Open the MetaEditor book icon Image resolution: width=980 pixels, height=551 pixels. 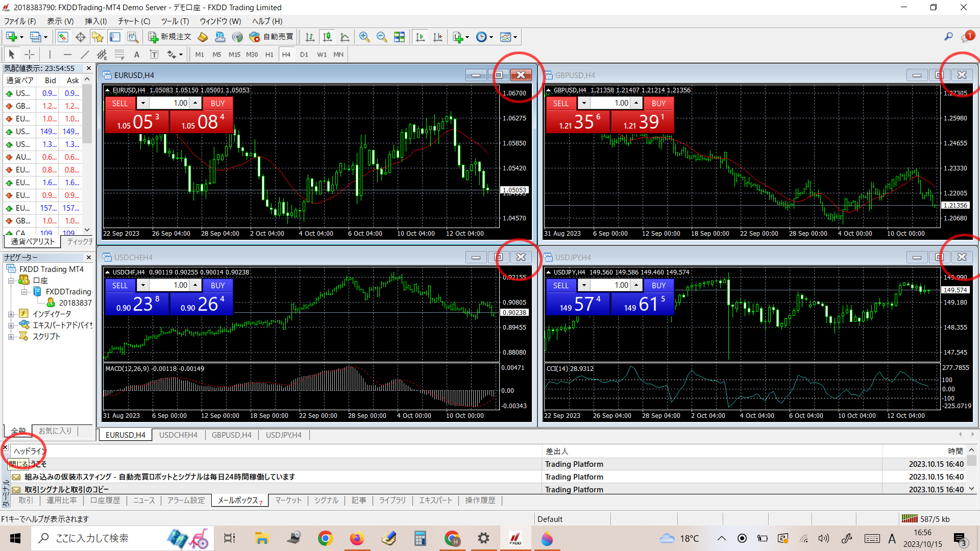(x=203, y=37)
